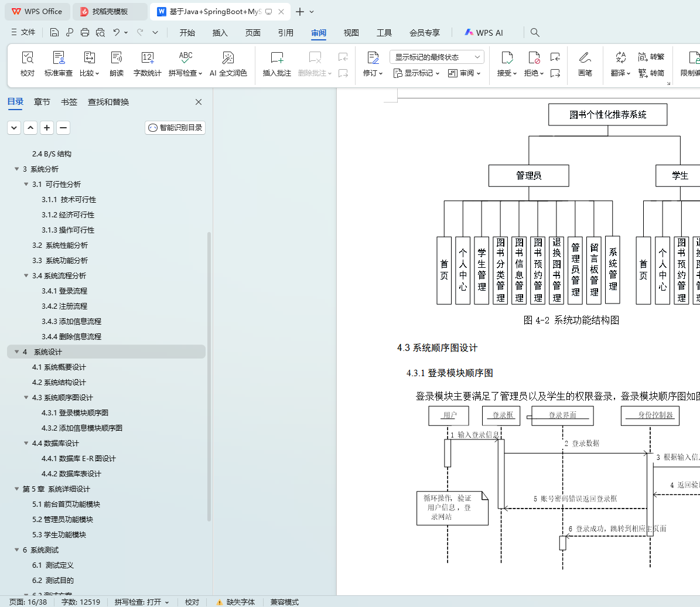Viewport: 700px width, 607px height.
Task: Switch to the 视图 ribbon tab
Action: pos(351,33)
